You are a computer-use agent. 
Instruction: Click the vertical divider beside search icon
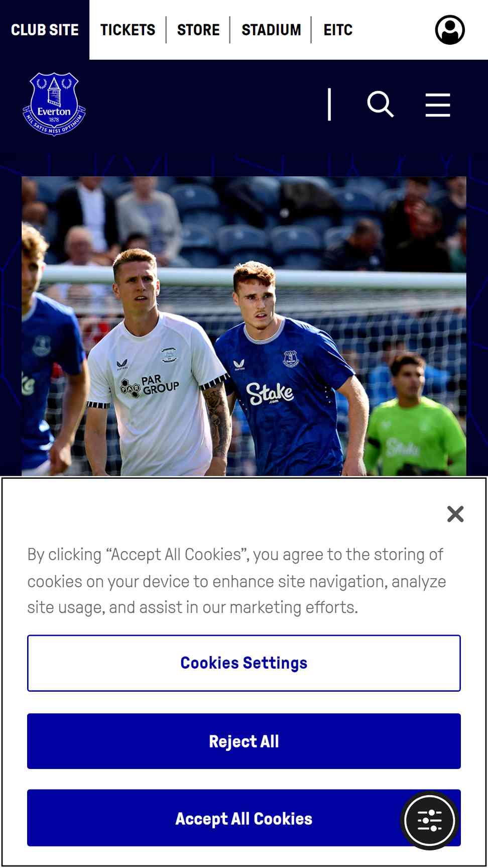[329, 104]
